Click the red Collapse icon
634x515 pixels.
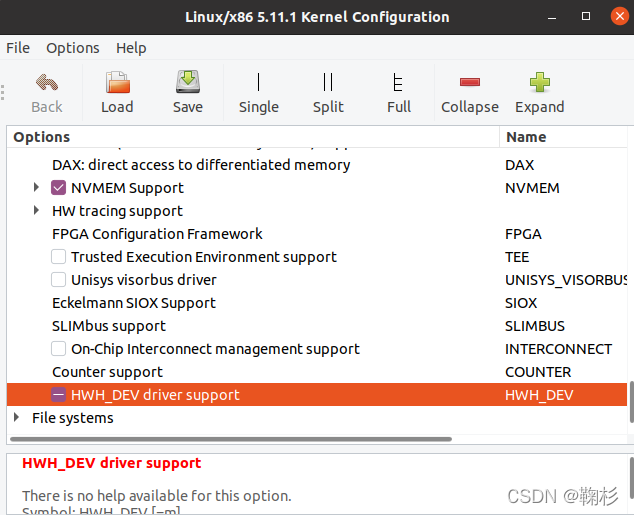(x=470, y=82)
